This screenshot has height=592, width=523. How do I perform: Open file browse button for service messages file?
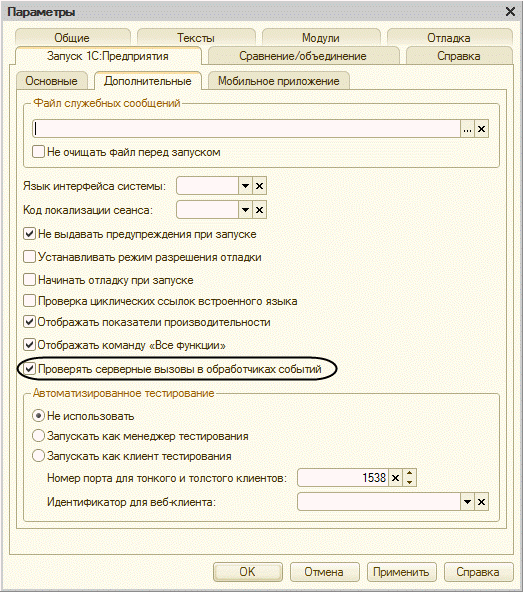pos(467,129)
